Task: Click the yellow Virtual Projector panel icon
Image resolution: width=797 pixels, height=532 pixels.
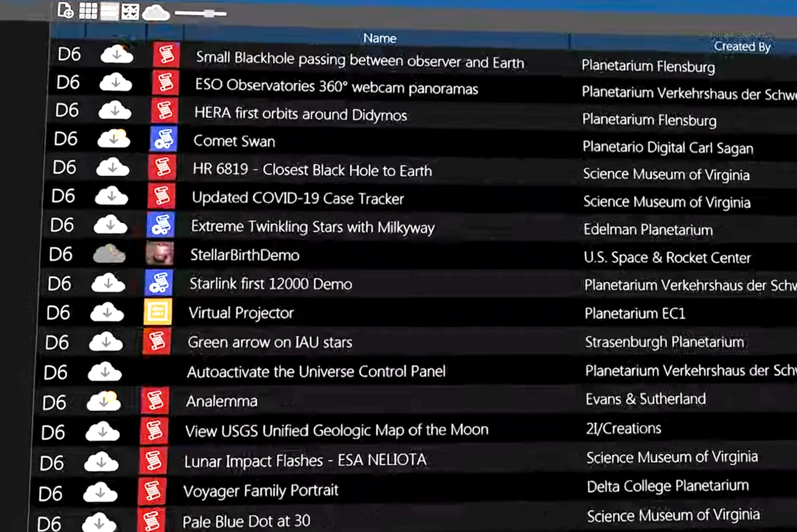Action: 158,312
